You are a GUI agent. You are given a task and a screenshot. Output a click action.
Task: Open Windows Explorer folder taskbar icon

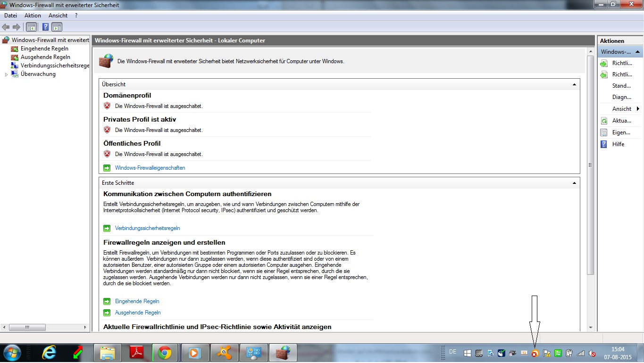point(107,353)
